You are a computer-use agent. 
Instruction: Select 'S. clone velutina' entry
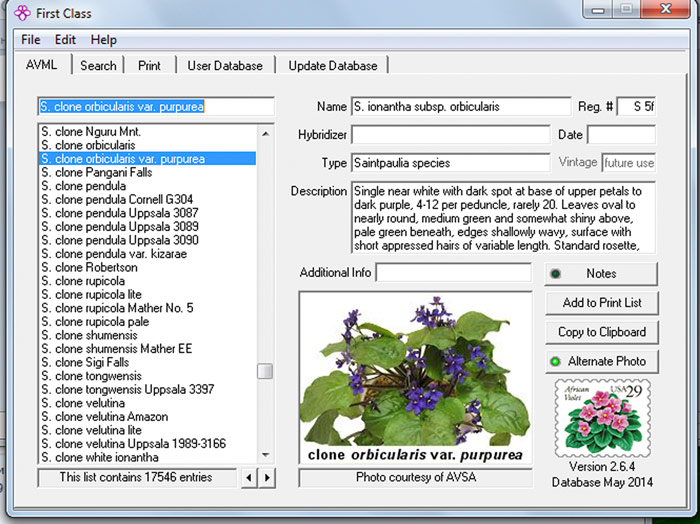147,403
